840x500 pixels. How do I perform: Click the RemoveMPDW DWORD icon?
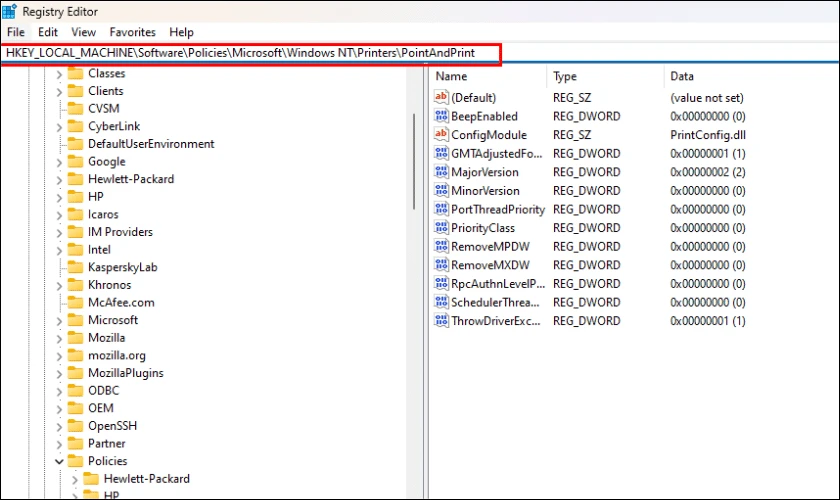coord(441,246)
